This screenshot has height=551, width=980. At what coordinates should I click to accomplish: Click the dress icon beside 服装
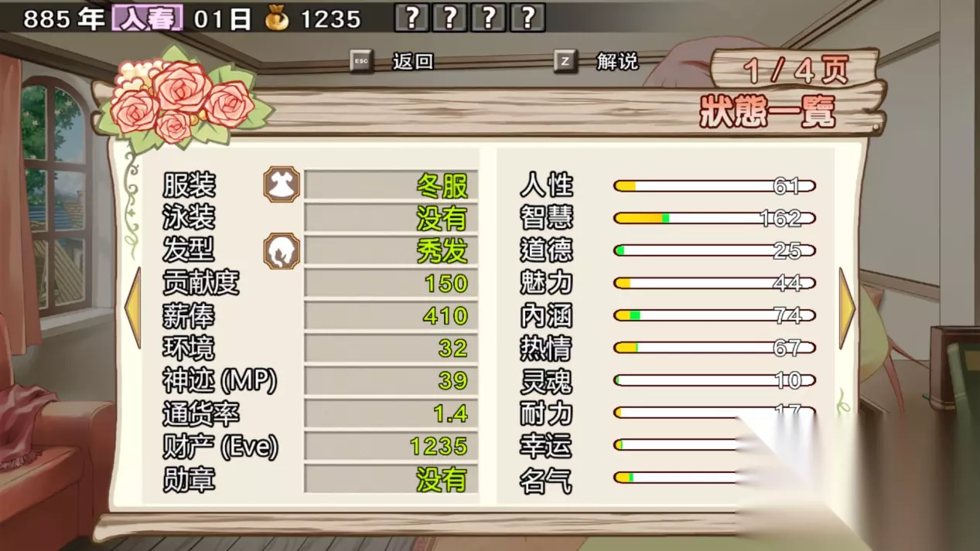(x=282, y=185)
